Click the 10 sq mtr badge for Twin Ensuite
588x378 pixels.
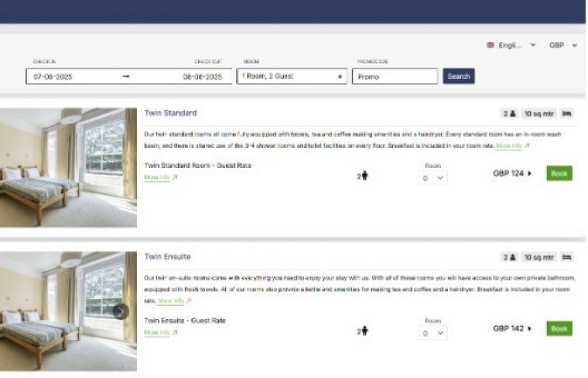[538, 257]
